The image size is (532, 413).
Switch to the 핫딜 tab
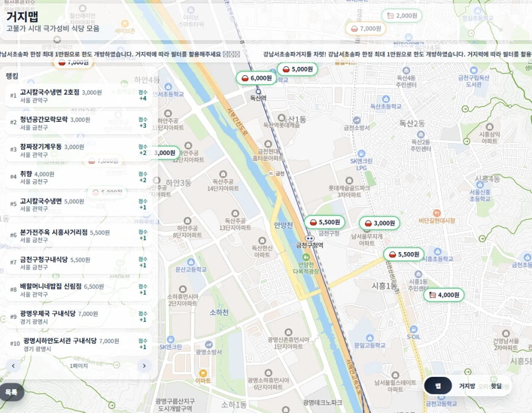tap(496, 386)
